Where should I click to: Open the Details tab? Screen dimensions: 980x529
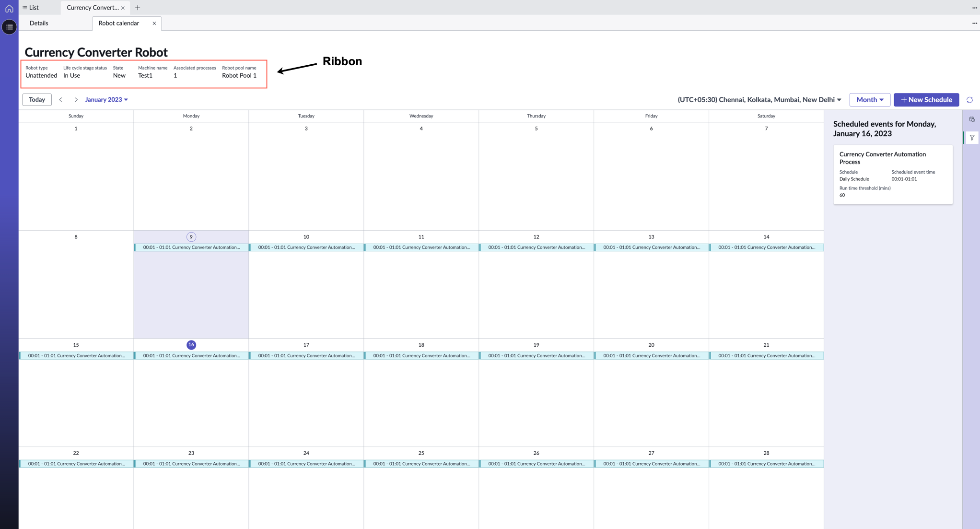click(x=39, y=23)
